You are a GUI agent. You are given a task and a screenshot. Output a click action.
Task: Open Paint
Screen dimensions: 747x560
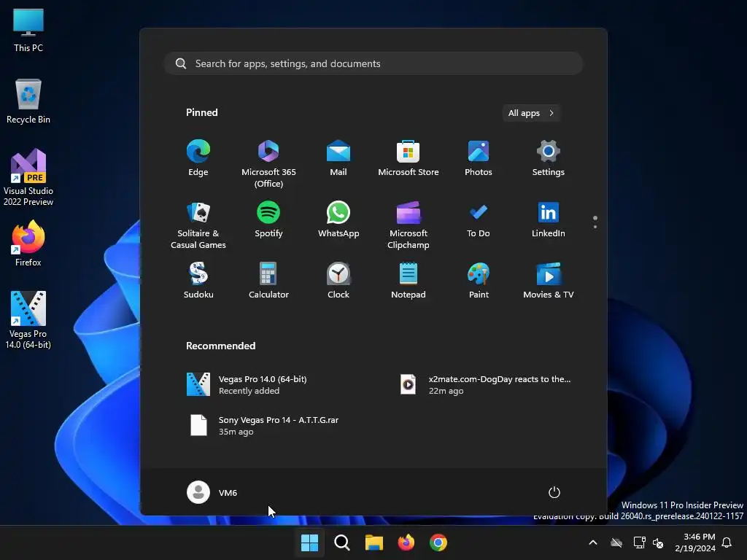coord(479,281)
